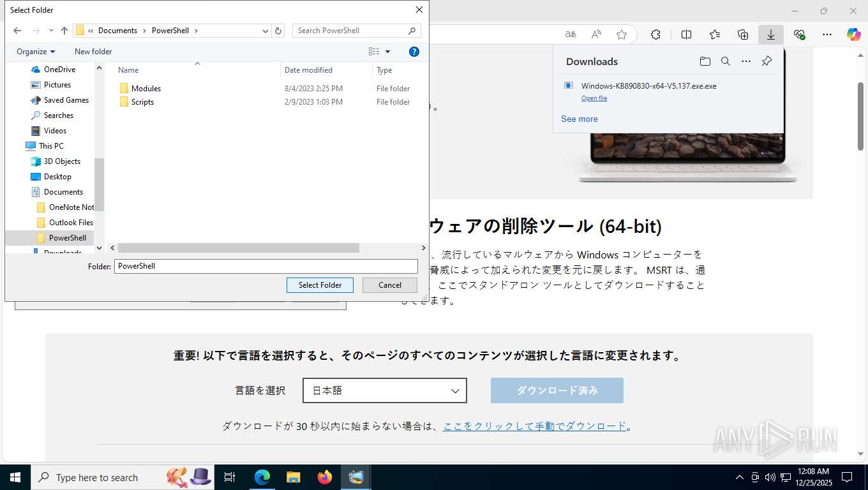The image size is (868, 490).
Task: Select Saved Games in navigation tree
Action: pos(66,100)
